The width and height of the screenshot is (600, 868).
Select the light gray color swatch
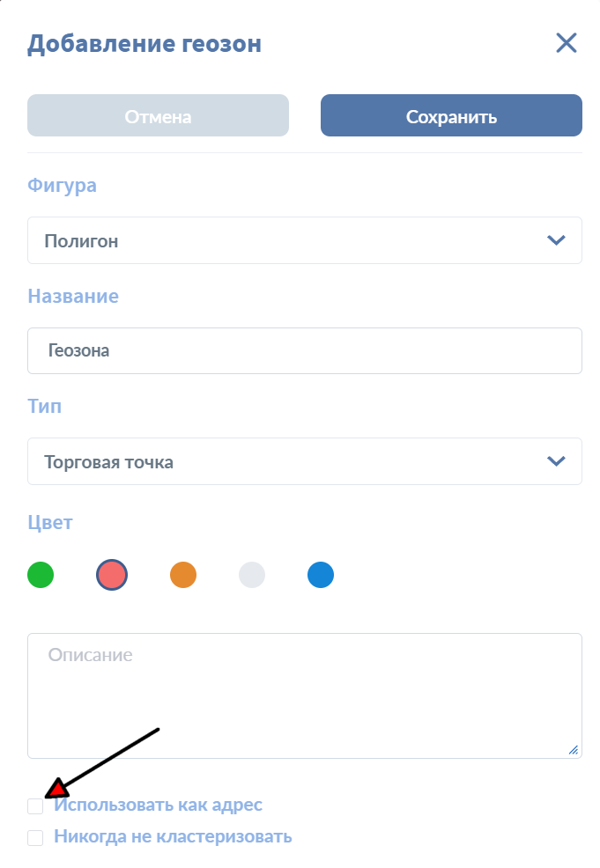(252, 576)
